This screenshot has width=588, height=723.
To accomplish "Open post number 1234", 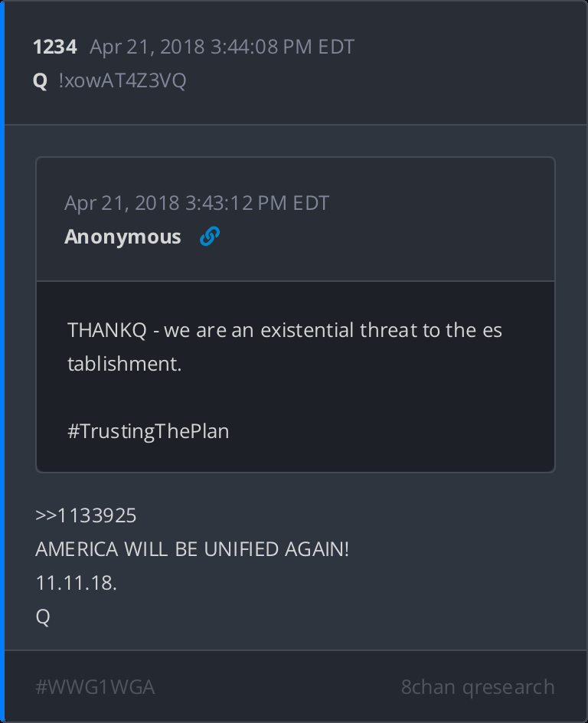I will [54, 47].
